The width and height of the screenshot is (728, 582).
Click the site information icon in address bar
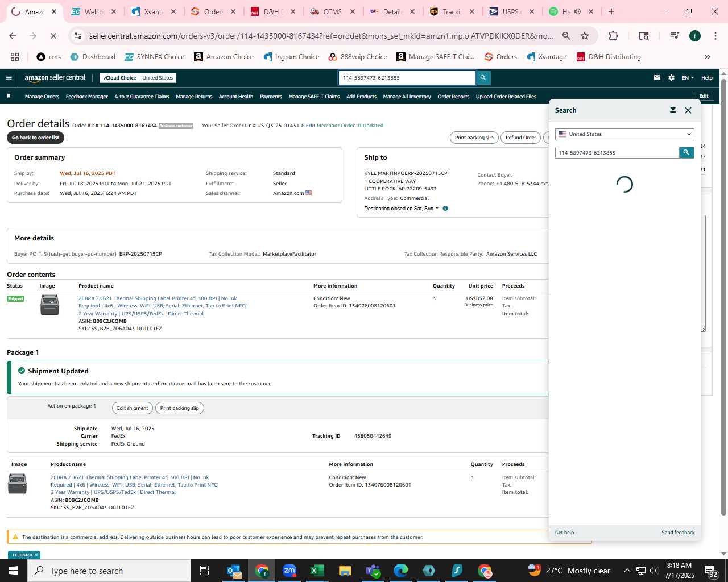(x=78, y=36)
